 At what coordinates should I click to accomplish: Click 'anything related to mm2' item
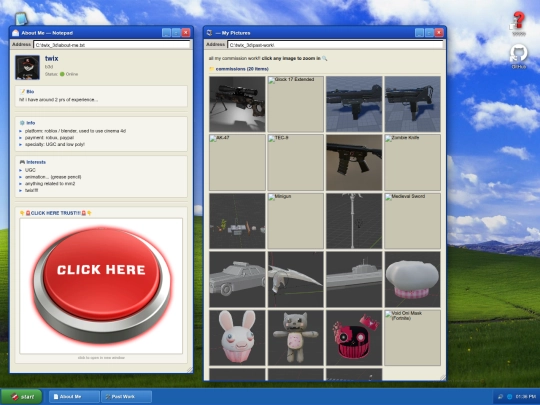pos(50,184)
